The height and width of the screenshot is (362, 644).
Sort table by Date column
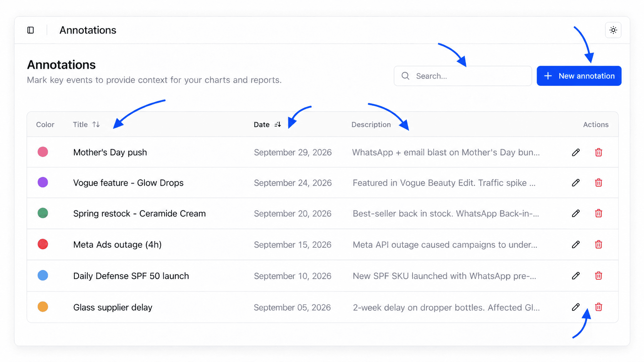click(267, 124)
